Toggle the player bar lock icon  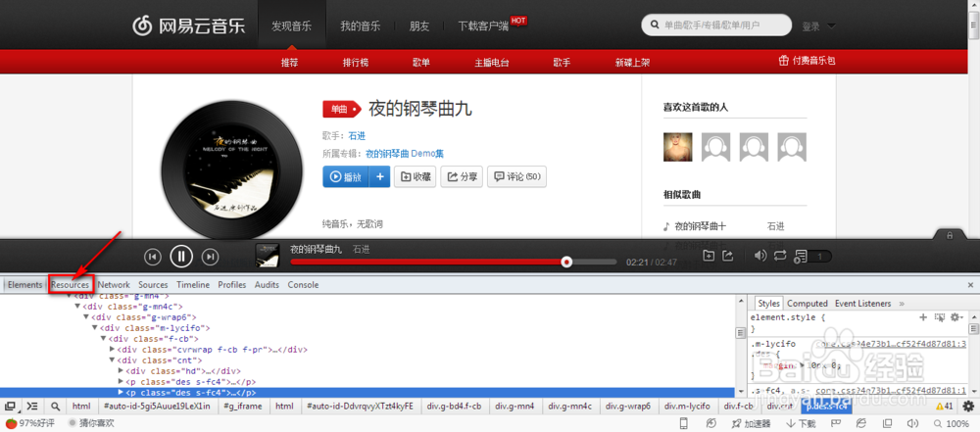click(x=950, y=235)
